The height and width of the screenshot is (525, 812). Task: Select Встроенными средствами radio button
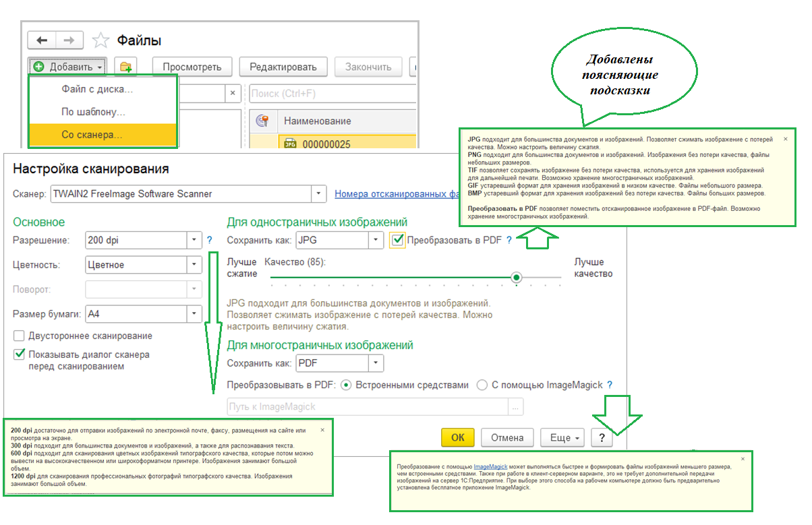(x=346, y=385)
